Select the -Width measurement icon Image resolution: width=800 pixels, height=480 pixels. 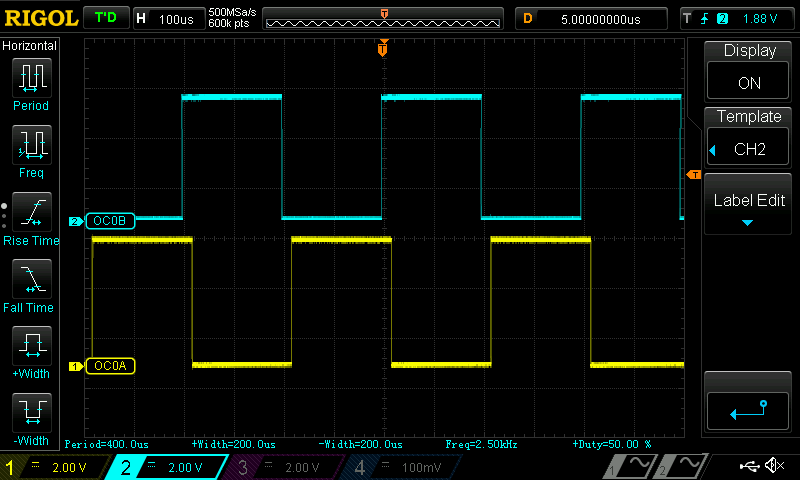[32, 412]
